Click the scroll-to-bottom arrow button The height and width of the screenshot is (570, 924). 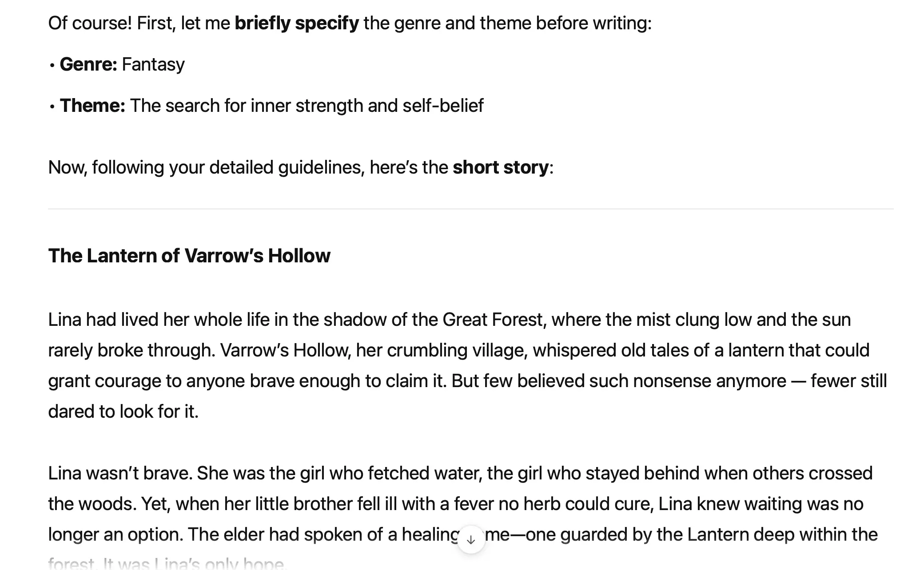click(x=471, y=540)
